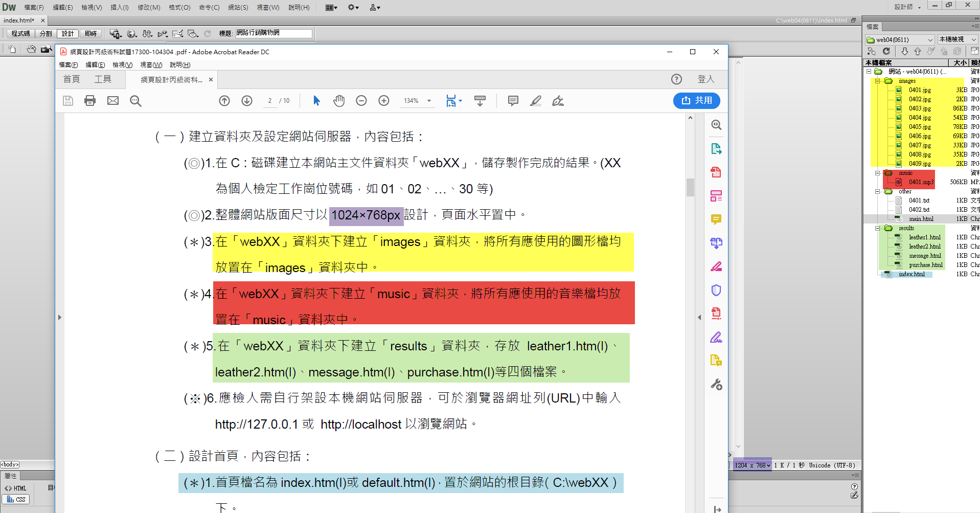Print the PDF using the printer icon

[x=90, y=101]
